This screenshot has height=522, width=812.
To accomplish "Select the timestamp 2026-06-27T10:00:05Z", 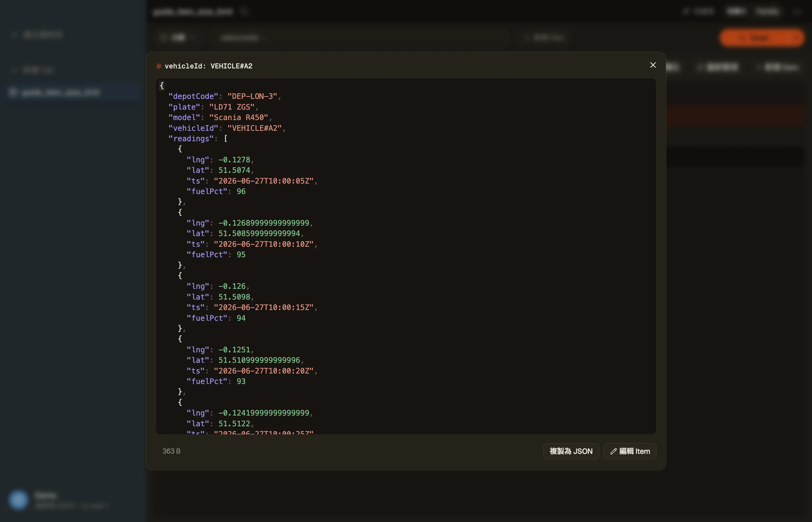I will click(x=264, y=181).
